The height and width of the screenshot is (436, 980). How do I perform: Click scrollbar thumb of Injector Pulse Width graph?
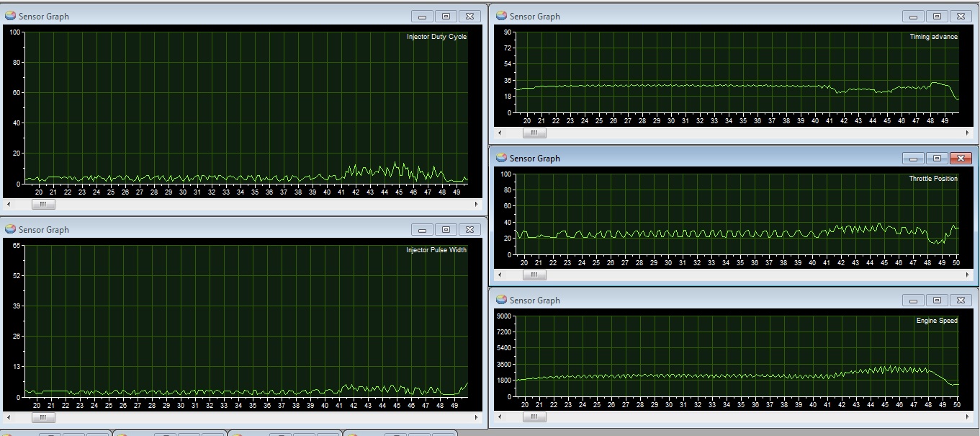(42, 418)
